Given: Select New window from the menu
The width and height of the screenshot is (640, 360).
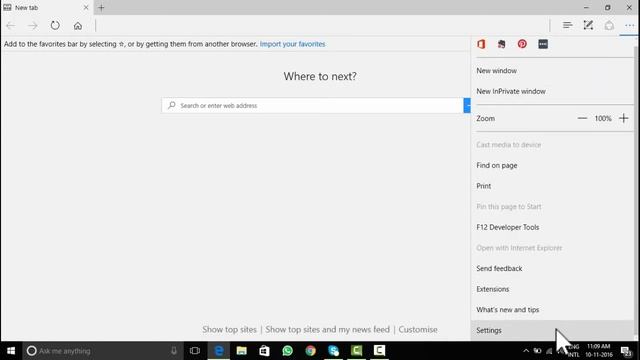Looking at the screenshot, I should coord(553,71).
